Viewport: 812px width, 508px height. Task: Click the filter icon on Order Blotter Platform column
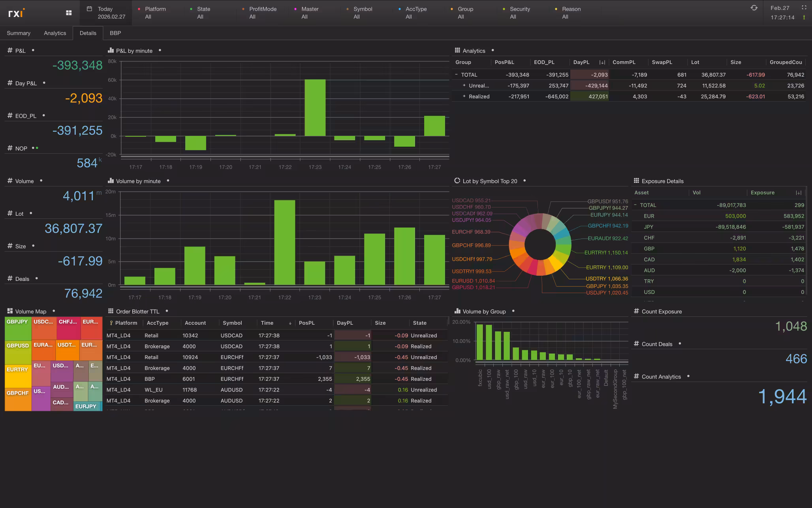tap(111, 323)
